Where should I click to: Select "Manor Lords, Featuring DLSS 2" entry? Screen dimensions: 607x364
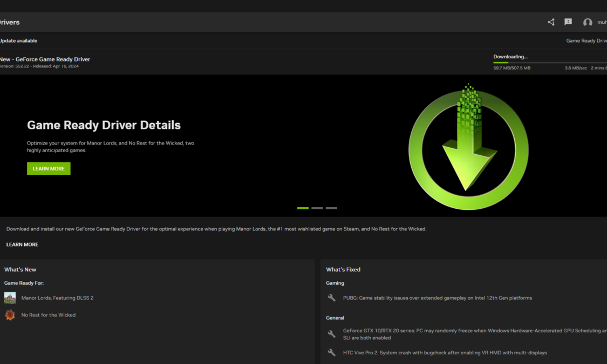[57, 298]
